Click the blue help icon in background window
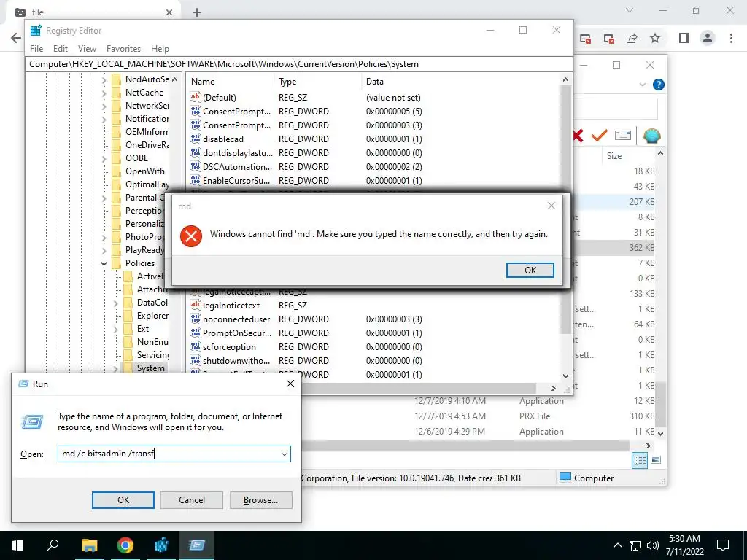Image resolution: width=747 pixels, height=560 pixels. [659, 85]
